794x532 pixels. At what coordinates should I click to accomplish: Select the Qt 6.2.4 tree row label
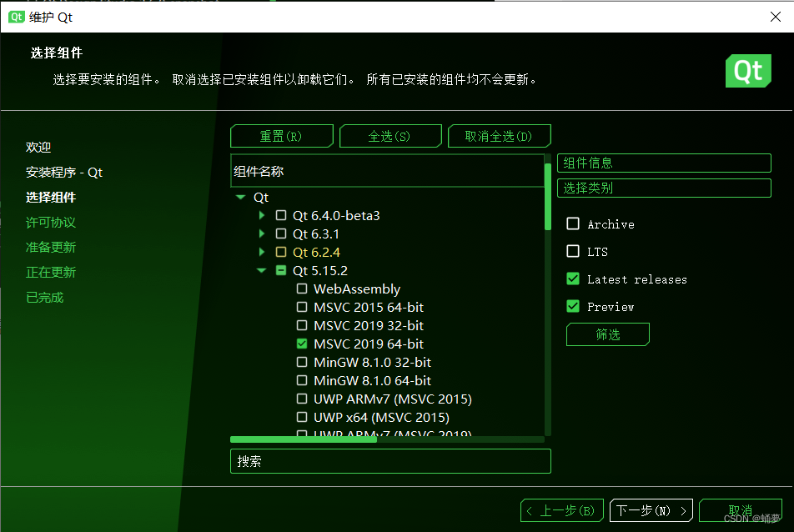coord(316,252)
